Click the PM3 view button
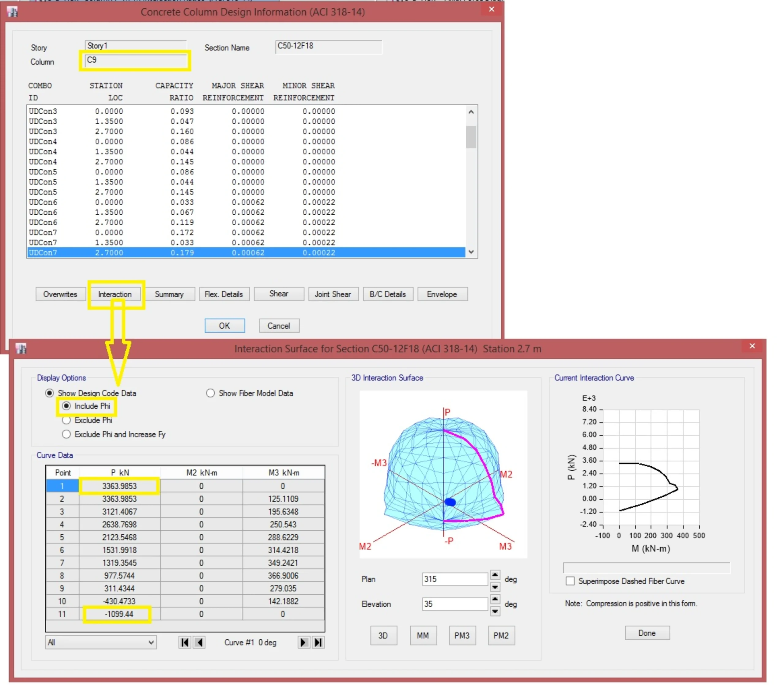This screenshot has width=784, height=685. (x=462, y=635)
